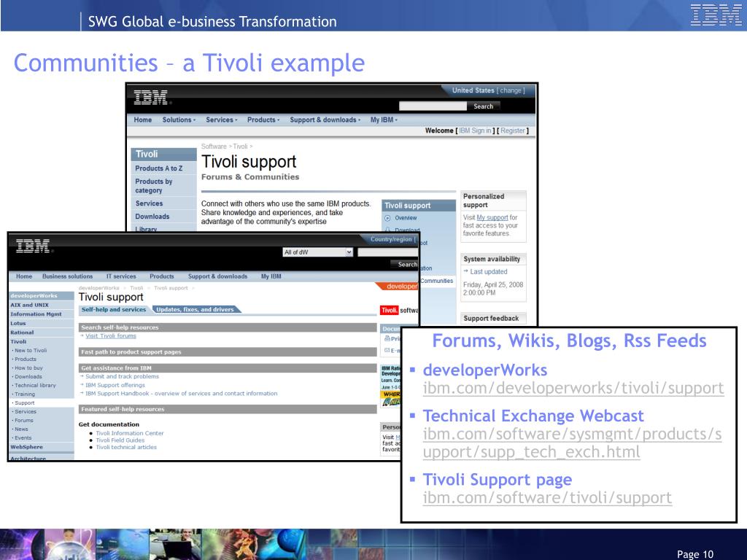747x560 pixels.
Task: Open My IBM menu in back IBM window
Action: pos(384,120)
